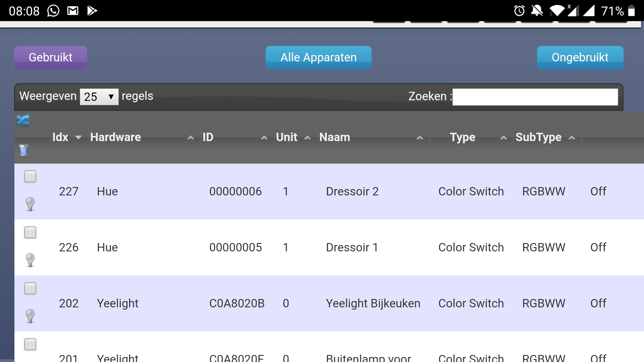The height and width of the screenshot is (362, 644).
Task: Click the Zoeken search field
Action: click(535, 97)
